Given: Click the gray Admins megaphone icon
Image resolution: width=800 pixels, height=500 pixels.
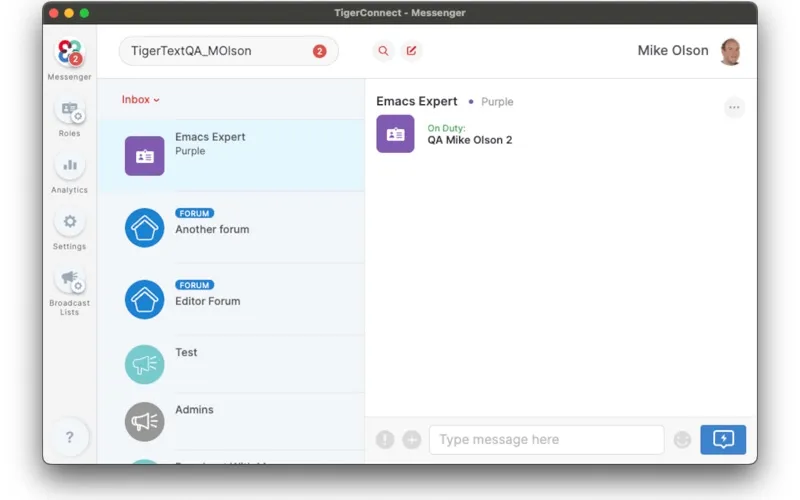Looking at the screenshot, I should (144, 421).
